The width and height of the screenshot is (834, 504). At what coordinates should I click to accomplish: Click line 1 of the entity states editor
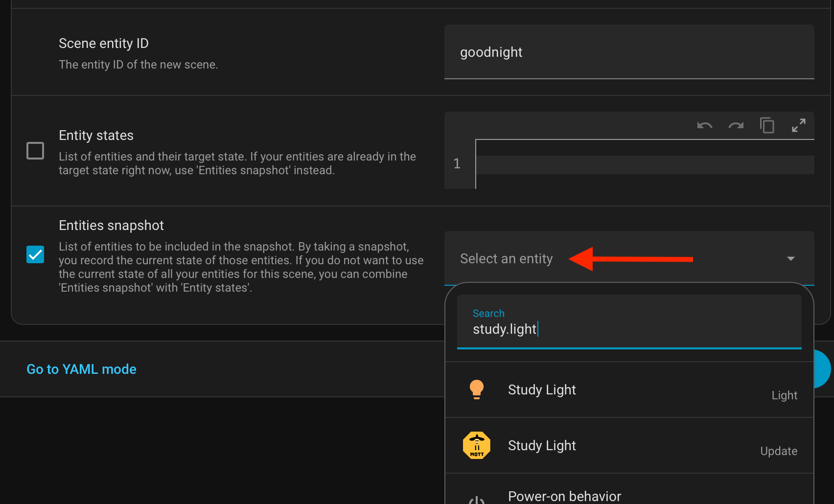point(644,164)
